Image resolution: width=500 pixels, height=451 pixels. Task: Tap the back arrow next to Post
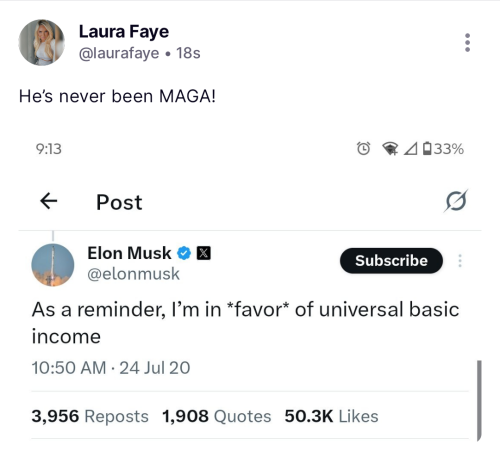tap(49, 201)
